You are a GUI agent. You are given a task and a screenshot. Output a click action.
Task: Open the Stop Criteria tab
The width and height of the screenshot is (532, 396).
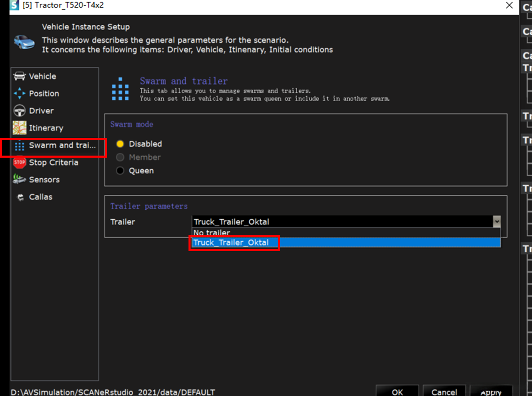pos(55,163)
